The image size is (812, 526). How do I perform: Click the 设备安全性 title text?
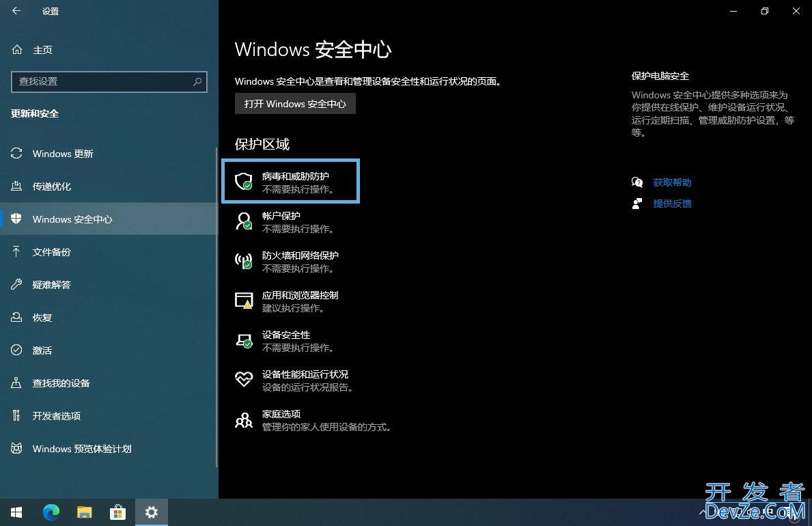point(286,335)
